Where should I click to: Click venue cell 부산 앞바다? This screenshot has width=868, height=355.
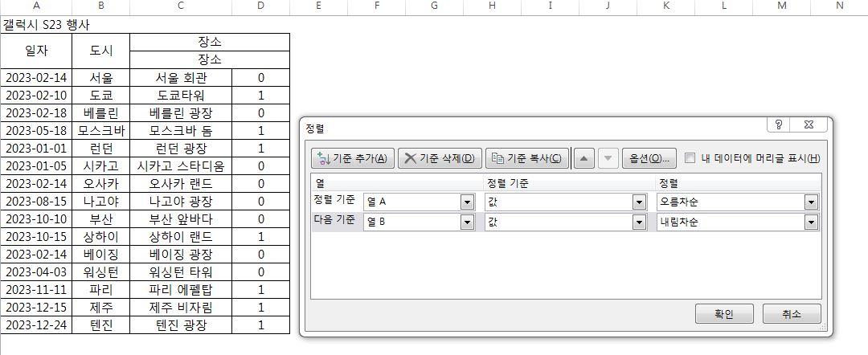(181, 219)
